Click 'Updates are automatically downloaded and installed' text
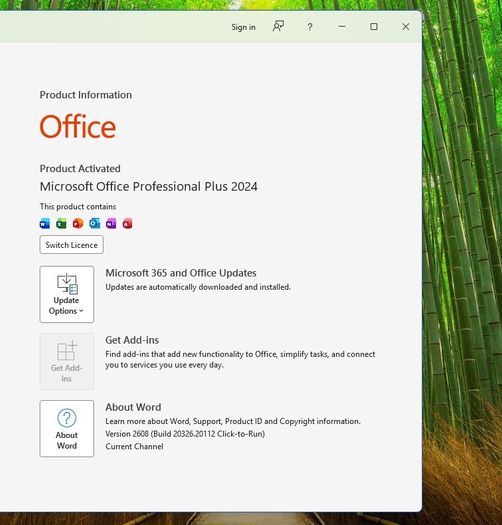 point(198,287)
